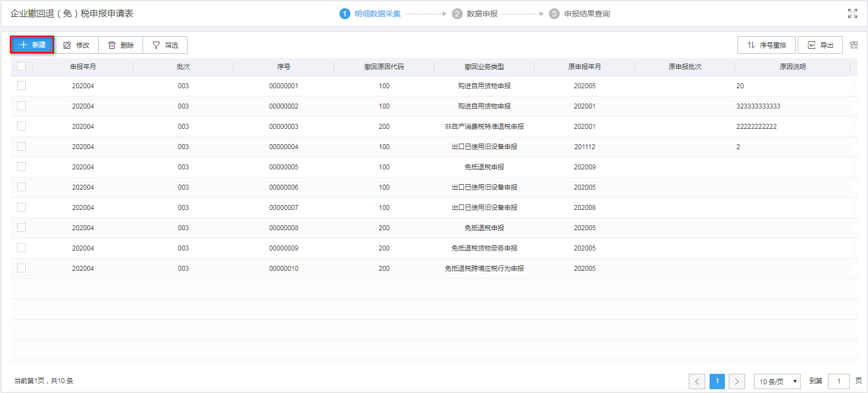
Task: Open the 筛选 (filter) funnel tool
Action: coord(165,45)
